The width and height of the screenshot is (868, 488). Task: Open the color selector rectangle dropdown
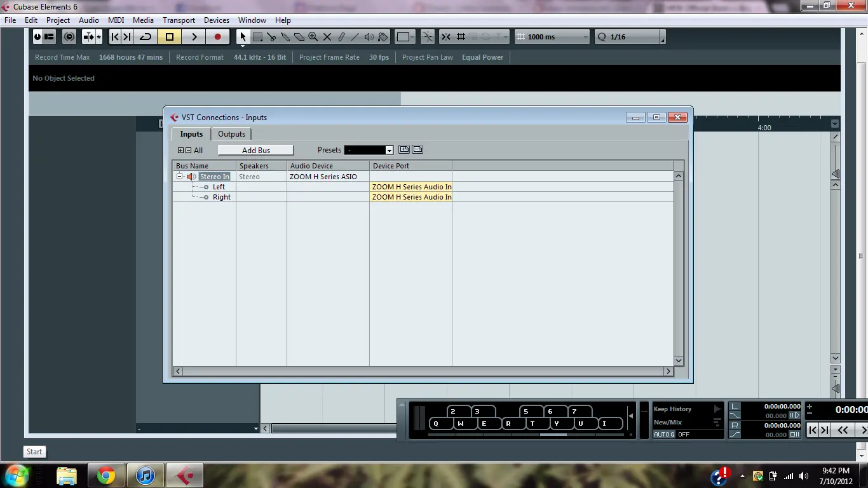click(x=405, y=37)
